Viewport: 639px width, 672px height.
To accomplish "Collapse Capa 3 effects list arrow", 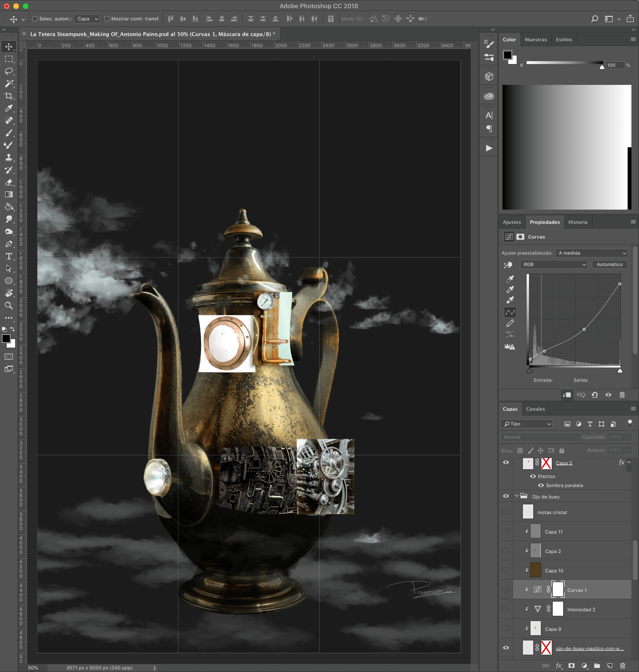I will point(628,462).
